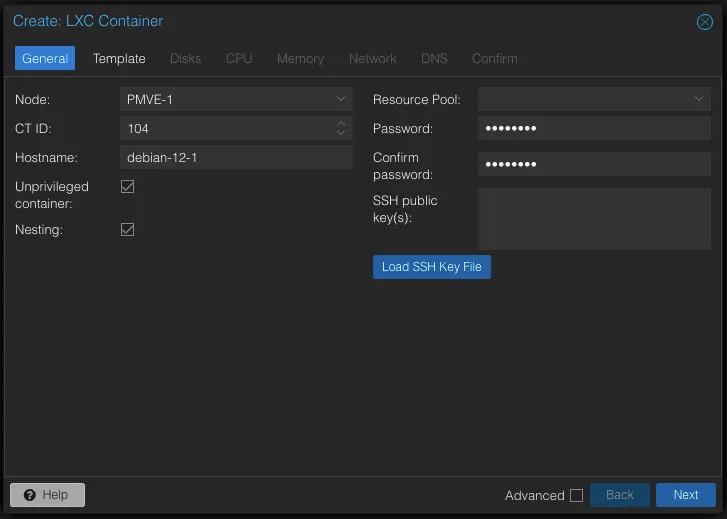Click the Hostname: label
The height and width of the screenshot is (519, 727).
click(46, 158)
